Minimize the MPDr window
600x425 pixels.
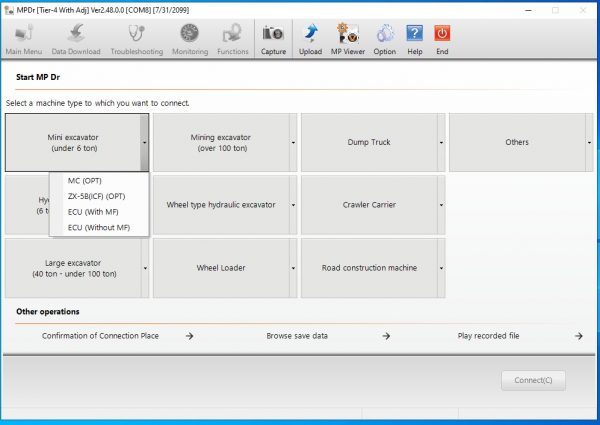pyautogui.click(x=528, y=10)
